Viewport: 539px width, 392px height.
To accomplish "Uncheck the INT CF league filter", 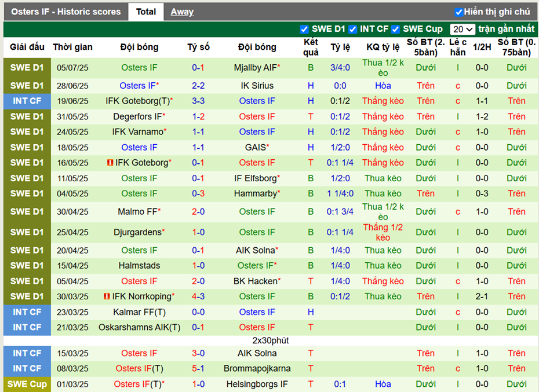I will point(352,29).
